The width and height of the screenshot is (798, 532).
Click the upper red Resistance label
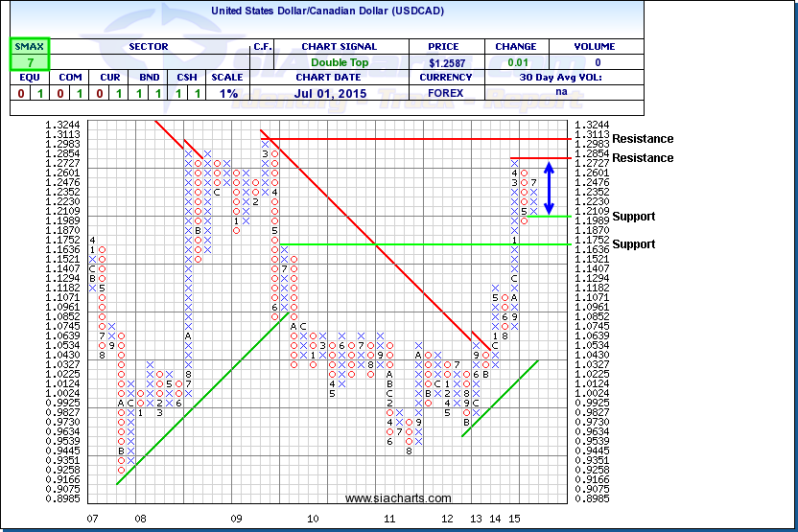coord(643,139)
